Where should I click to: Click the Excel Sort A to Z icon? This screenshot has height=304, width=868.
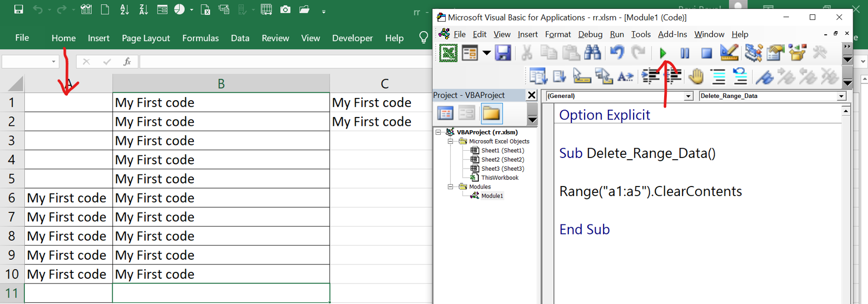[x=124, y=9]
